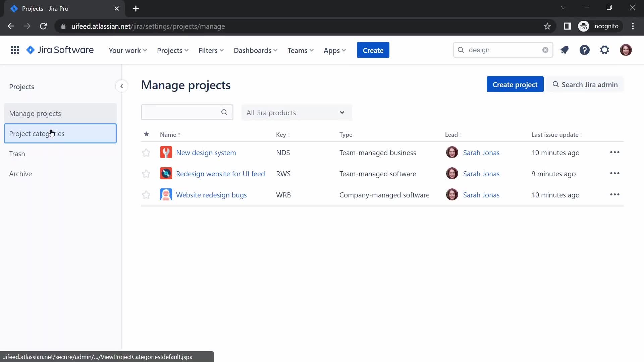Star the New design system project
This screenshot has width=644, height=362.
pyautogui.click(x=146, y=153)
